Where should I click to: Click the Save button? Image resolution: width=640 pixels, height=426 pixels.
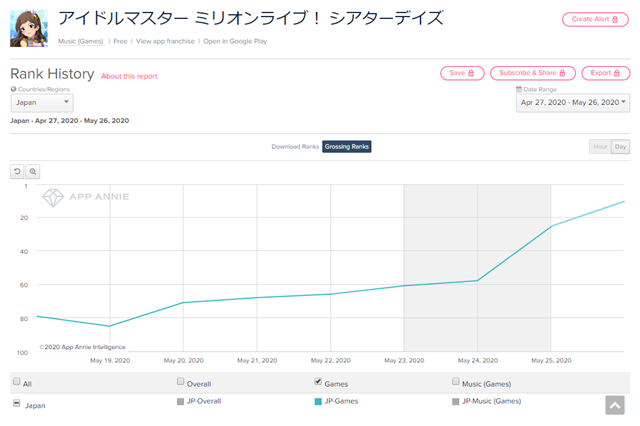[x=462, y=73]
